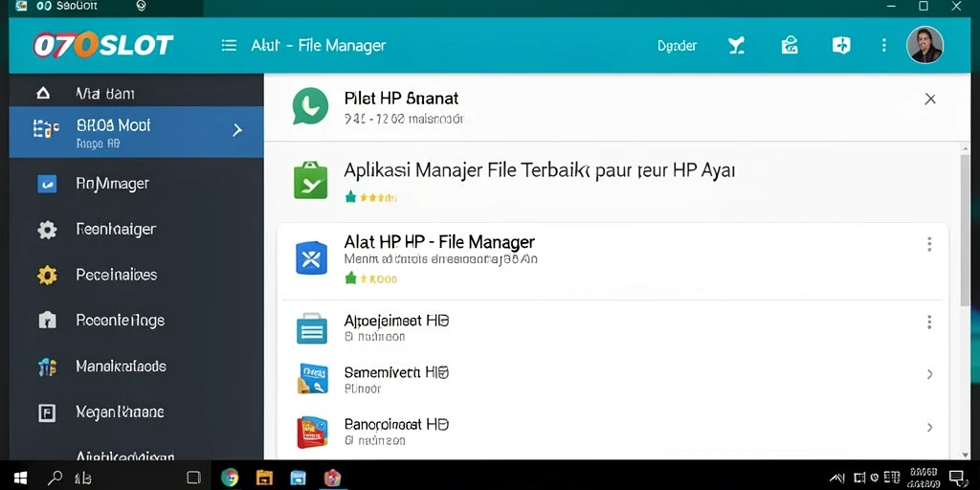The height and width of the screenshot is (490, 980).
Task: Click the green WhatsApp-like icon for Pilet HP
Action: click(x=310, y=105)
